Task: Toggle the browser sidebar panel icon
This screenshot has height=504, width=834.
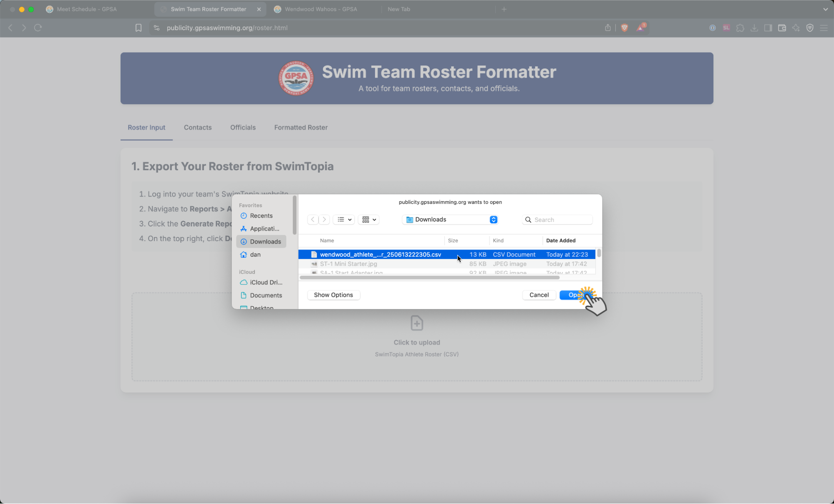Action: tap(768, 28)
